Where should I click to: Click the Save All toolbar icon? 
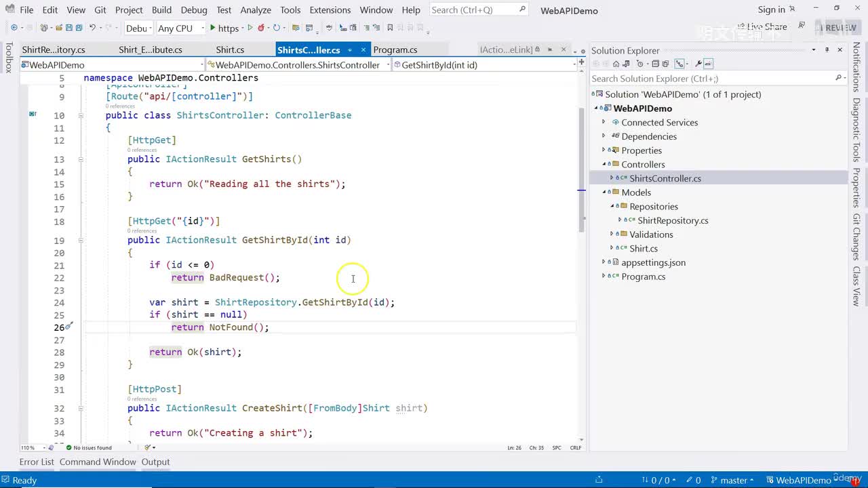click(x=79, y=28)
